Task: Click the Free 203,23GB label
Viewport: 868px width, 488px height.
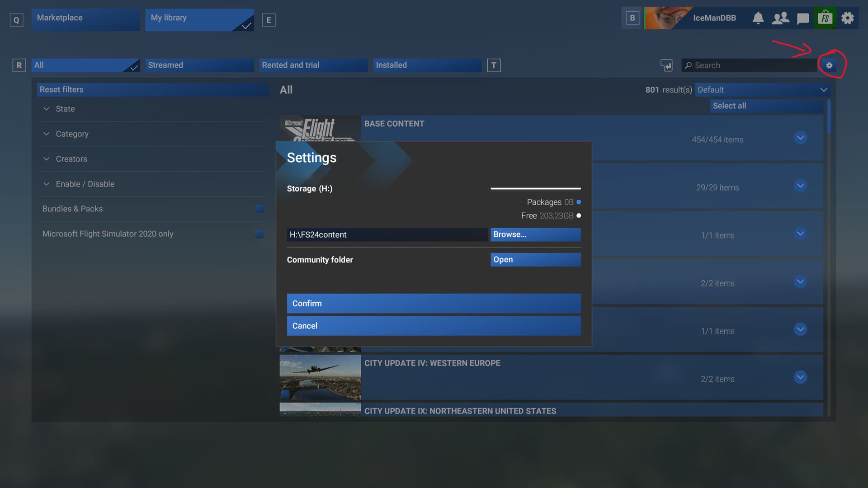Action: [x=547, y=216]
